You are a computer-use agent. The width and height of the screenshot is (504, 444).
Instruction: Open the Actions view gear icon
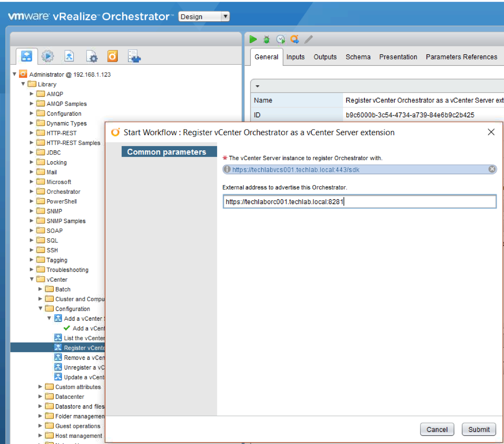click(48, 56)
